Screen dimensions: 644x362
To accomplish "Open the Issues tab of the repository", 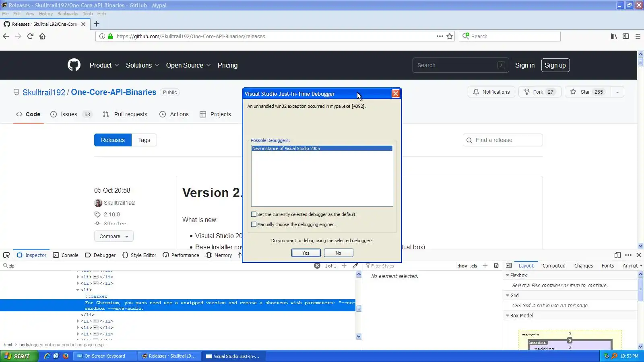I will (x=71, y=114).
